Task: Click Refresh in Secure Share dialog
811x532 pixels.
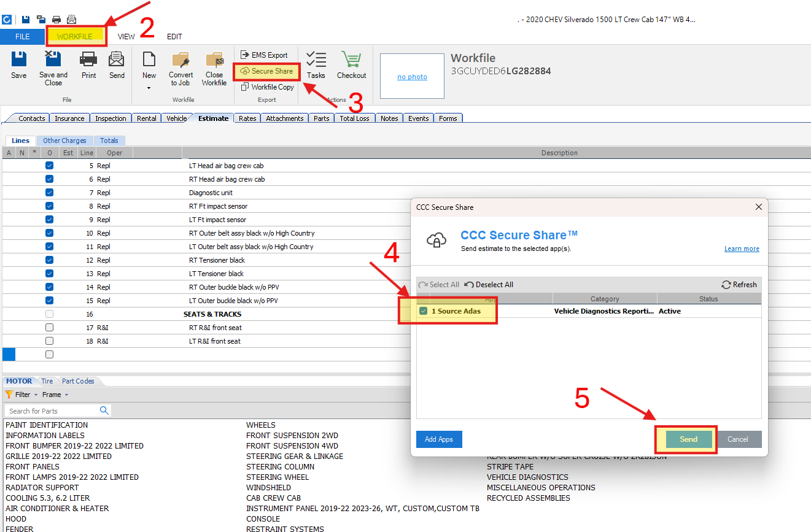Action: click(739, 285)
